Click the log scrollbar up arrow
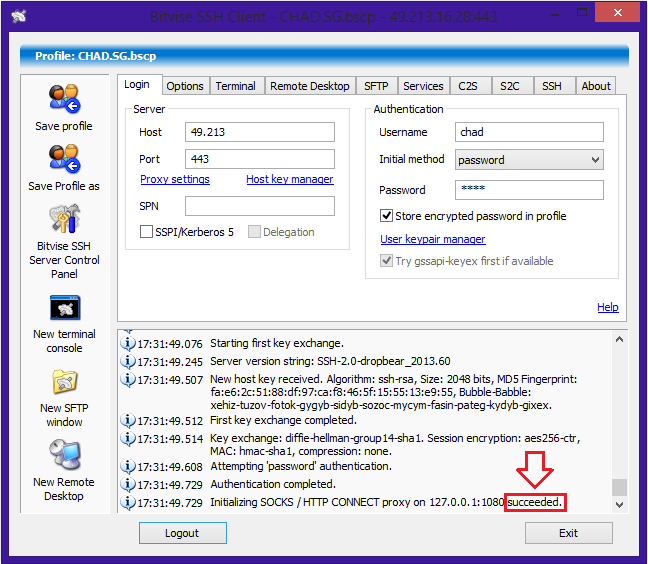This screenshot has width=648, height=564. coord(619,340)
